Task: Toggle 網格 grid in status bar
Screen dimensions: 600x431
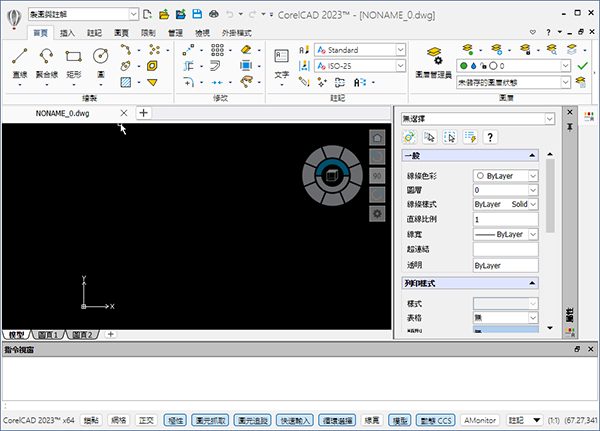Action: tap(119, 421)
